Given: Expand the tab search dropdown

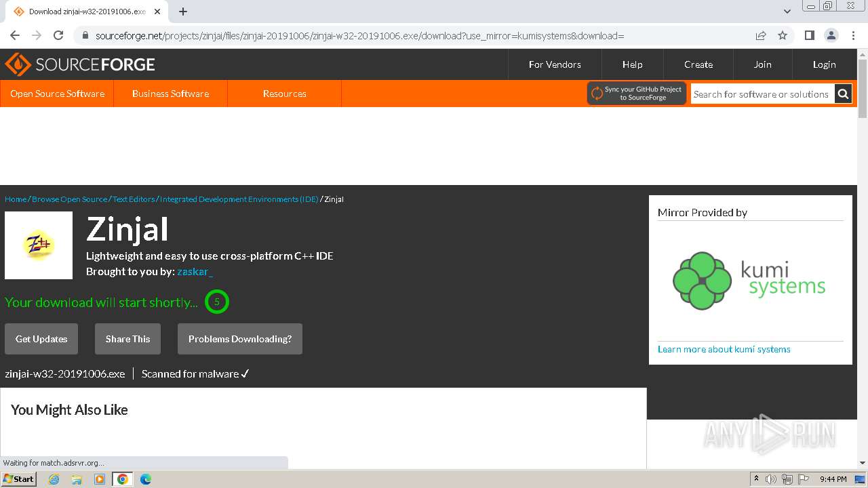Looking at the screenshot, I should [x=787, y=12].
